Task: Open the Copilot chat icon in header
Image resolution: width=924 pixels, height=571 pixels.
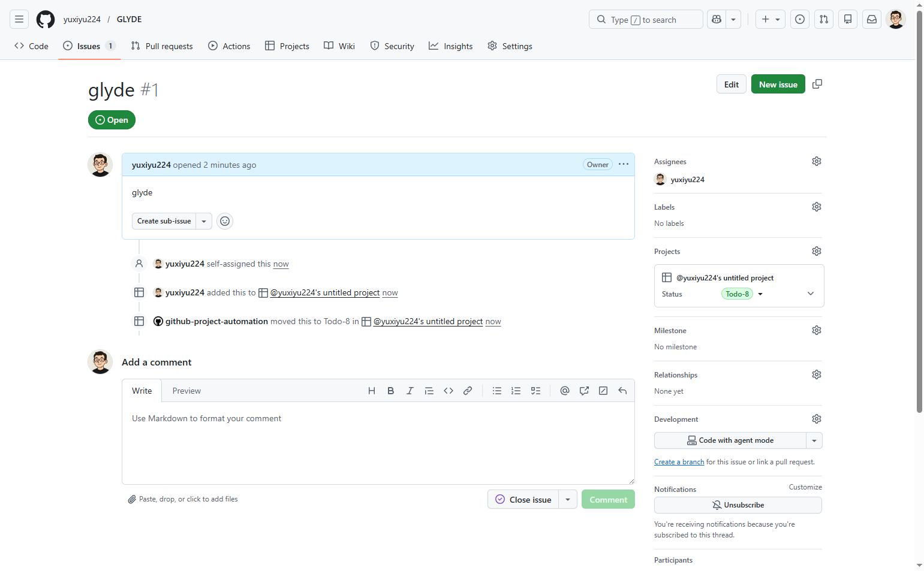Action: 717,19
